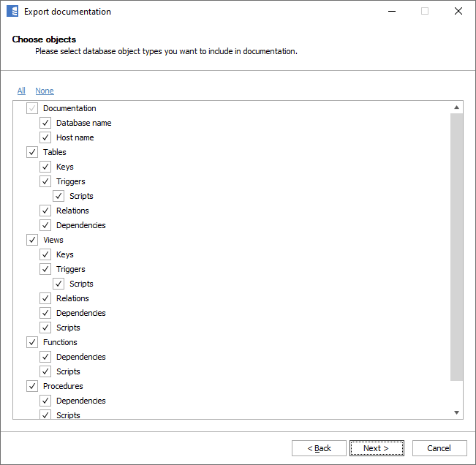Uncheck the Host name checkbox

(x=45, y=137)
